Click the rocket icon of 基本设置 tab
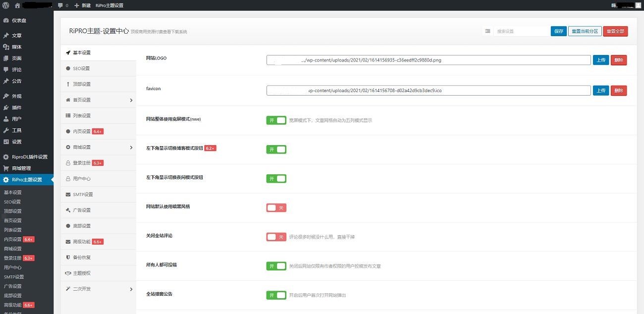 click(68, 52)
